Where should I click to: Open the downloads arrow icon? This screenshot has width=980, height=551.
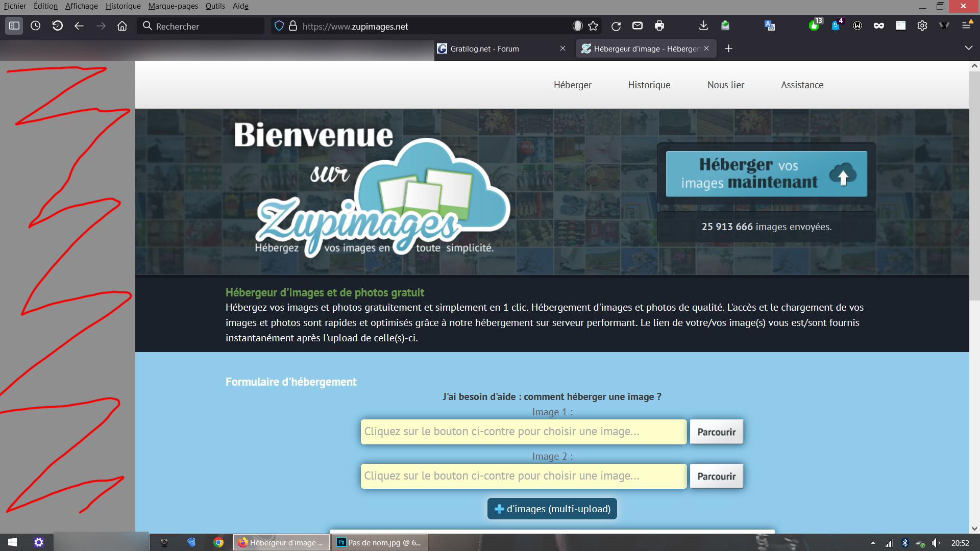pos(703,26)
